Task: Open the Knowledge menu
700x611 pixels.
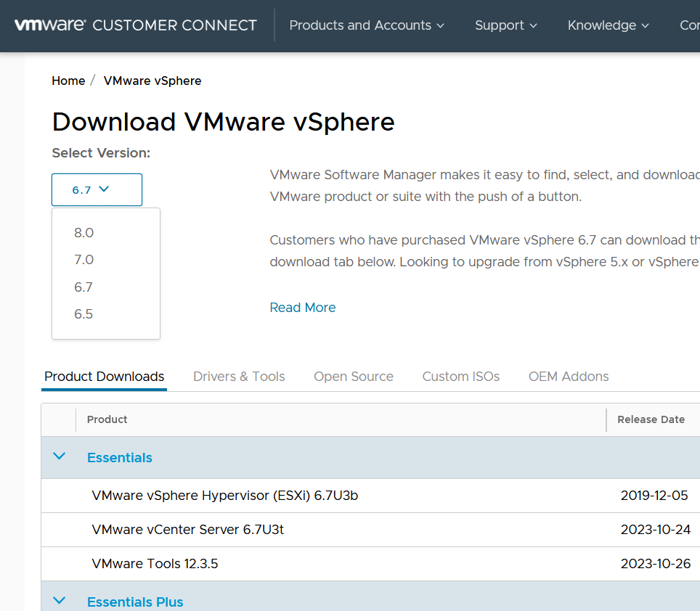Action: pyautogui.click(x=608, y=25)
